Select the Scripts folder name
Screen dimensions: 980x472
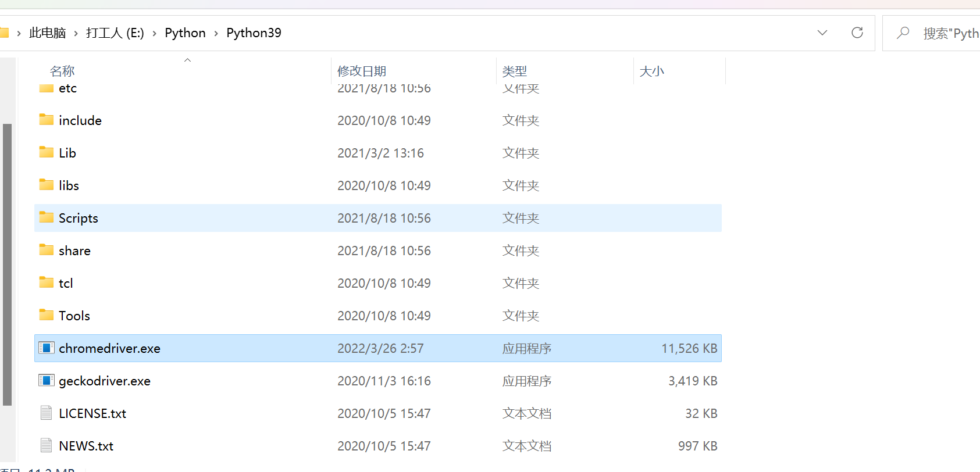[79, 218]
